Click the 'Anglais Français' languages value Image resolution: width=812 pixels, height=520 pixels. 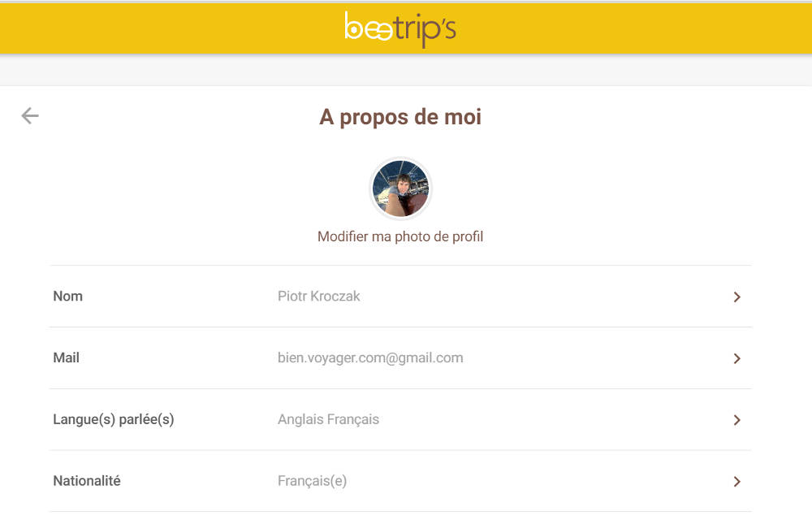pyautogui.click(x=328, y=419)
